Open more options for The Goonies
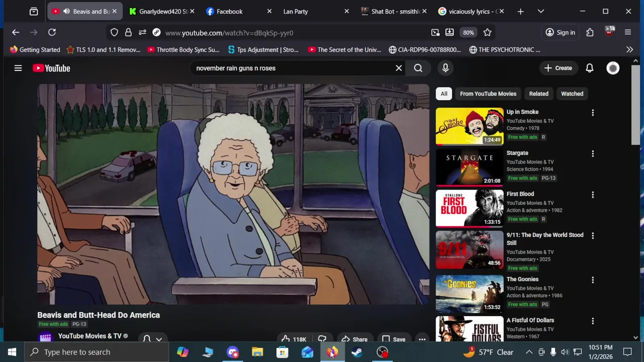This screenshot has height=362, width=644. [x=593, y=280]
